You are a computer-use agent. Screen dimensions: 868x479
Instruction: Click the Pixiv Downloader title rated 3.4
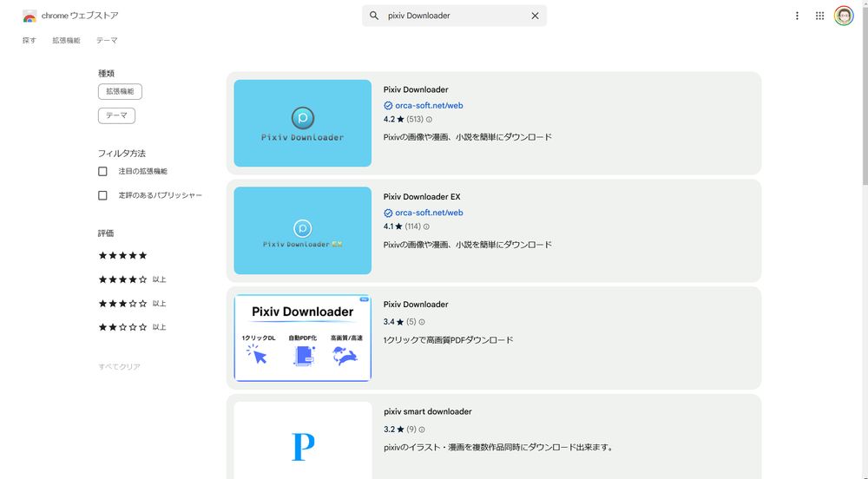click(x=416, y=305)
